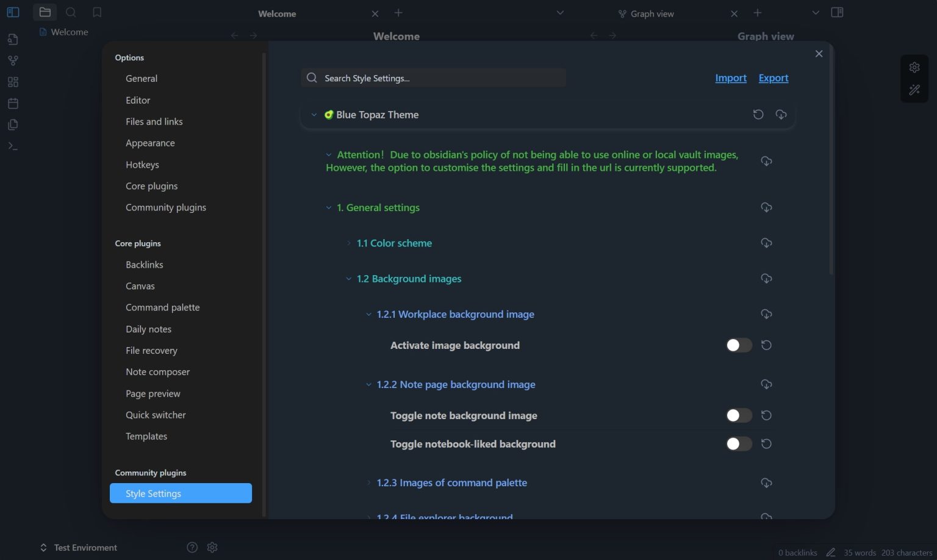Click inside the Search Style Settings field

(x=433, y=77)
